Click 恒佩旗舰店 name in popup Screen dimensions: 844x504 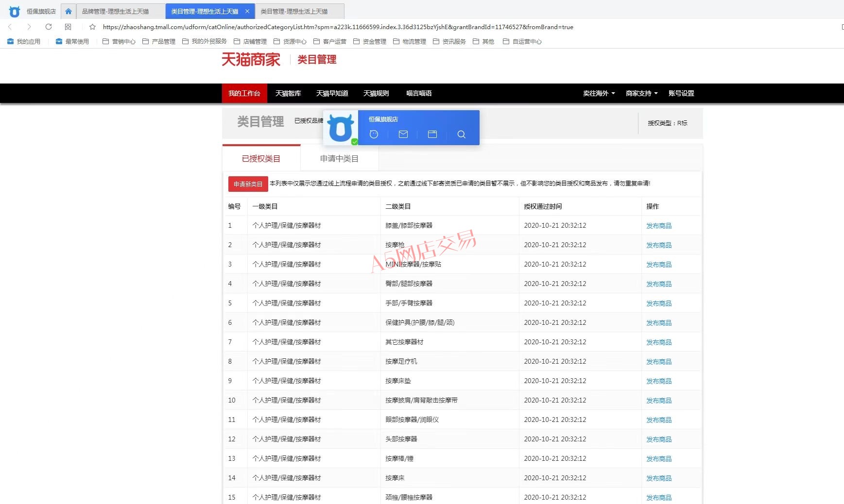click(x=383, y=119)
